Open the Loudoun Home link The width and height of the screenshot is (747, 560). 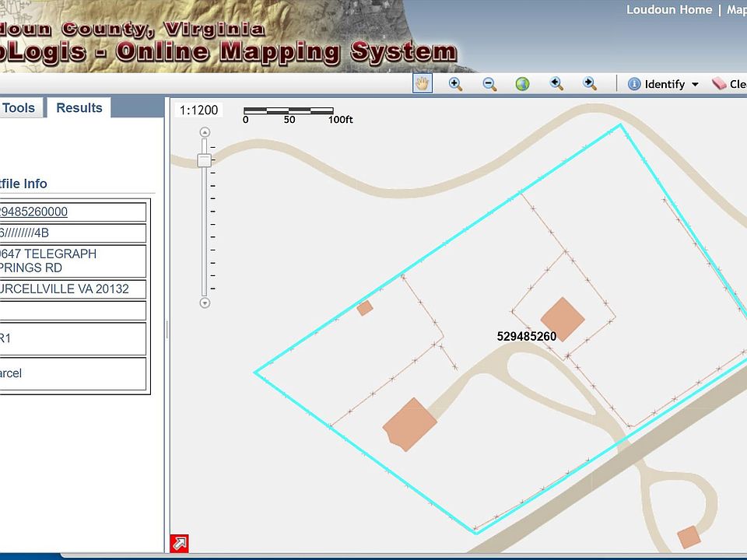click(668, 10)
